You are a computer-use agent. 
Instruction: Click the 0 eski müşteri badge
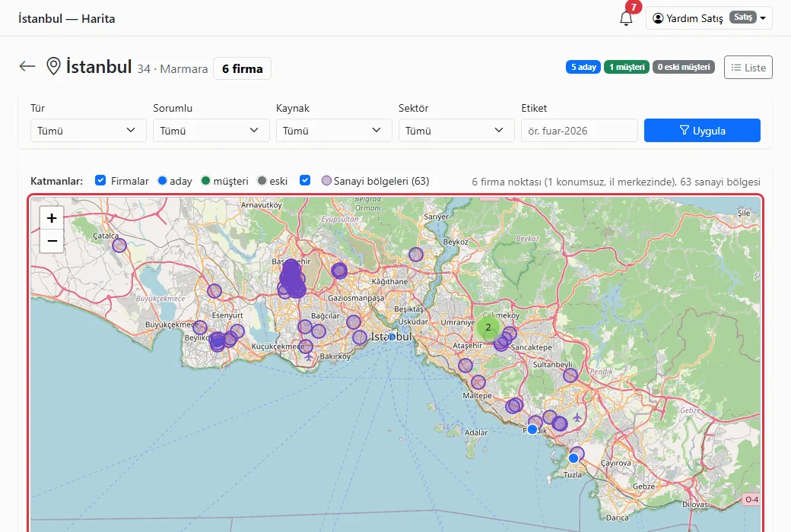click(684, 67)
